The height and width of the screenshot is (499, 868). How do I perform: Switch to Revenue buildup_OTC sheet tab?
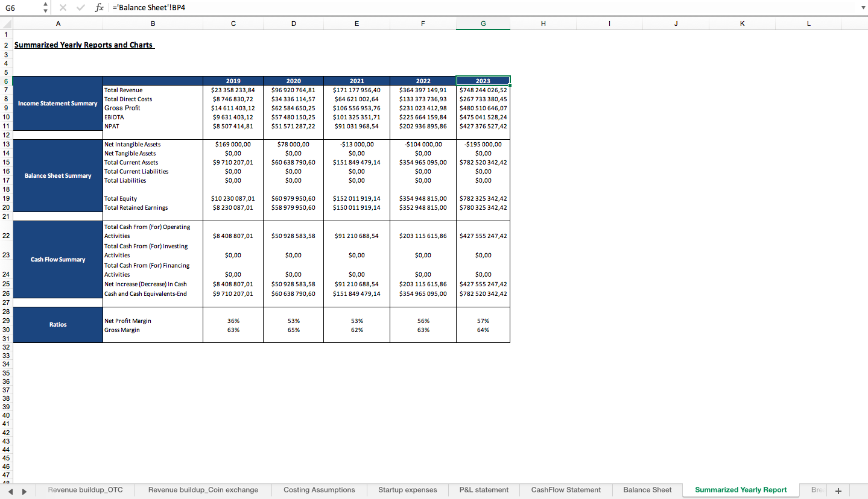pyautogui.click(x=85, y=490)
